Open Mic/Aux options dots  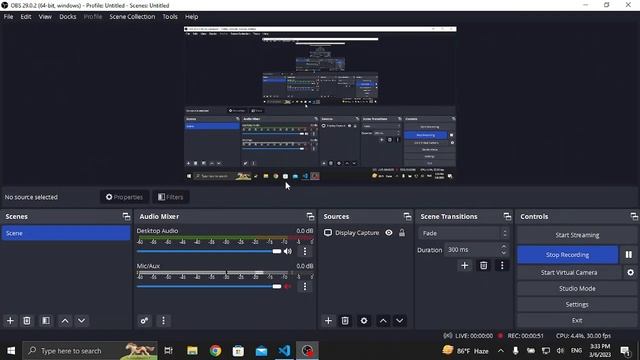pos(305,287)
